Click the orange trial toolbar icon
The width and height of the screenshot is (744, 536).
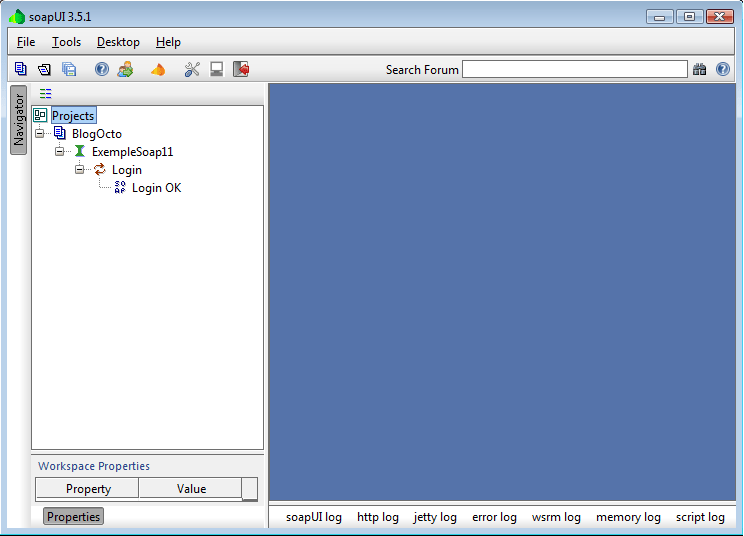point(157,69)
